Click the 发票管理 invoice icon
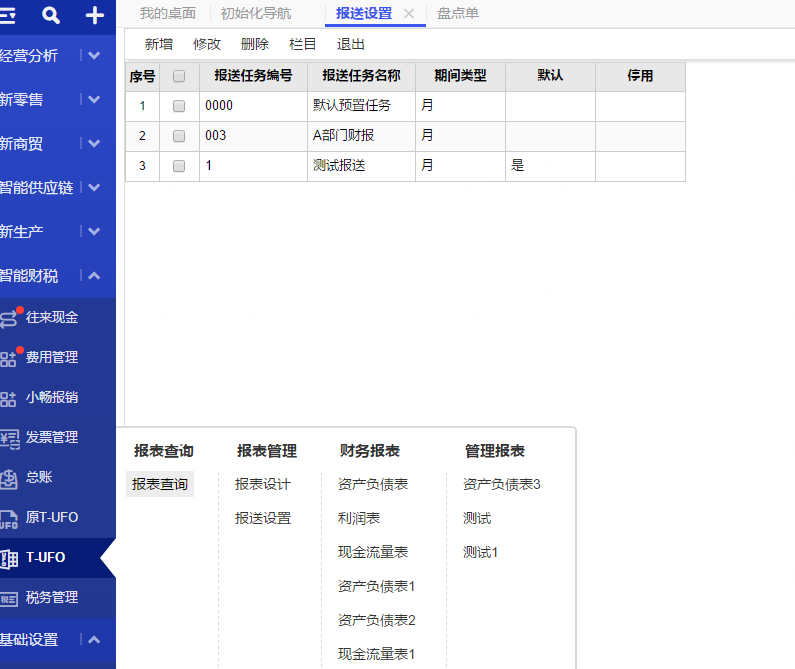The width and height of the screenshot is (795, 669). click(x=10, y=439)
